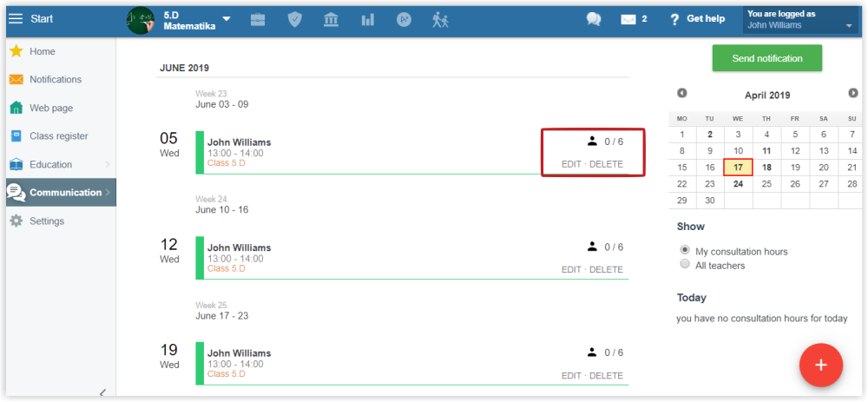Click the Web page house icon
This screenshot has height=402, width=868.
[x=16, y=108]
